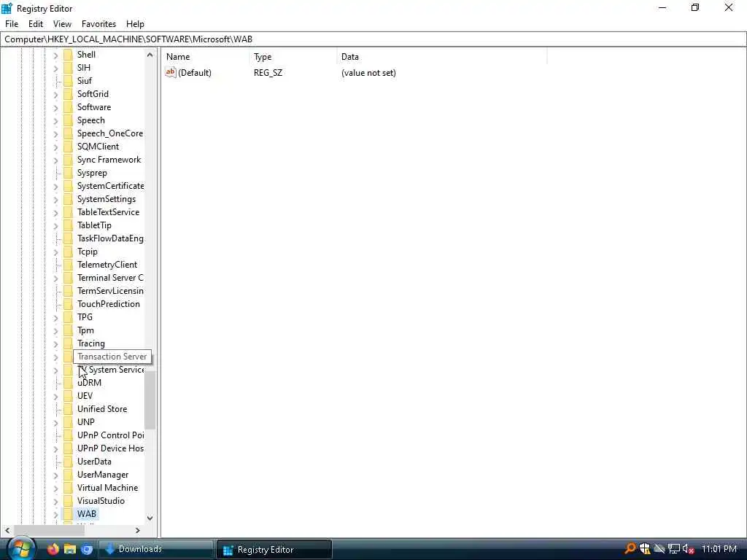
Task: Expand the Speech key
Action: (x=55, y=121)
